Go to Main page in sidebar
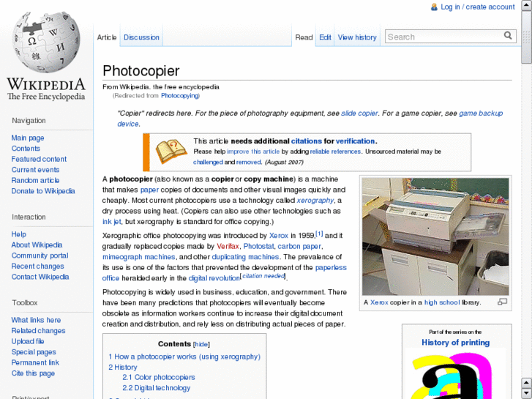This screenshot has width=532, height=399. [28, 138]
